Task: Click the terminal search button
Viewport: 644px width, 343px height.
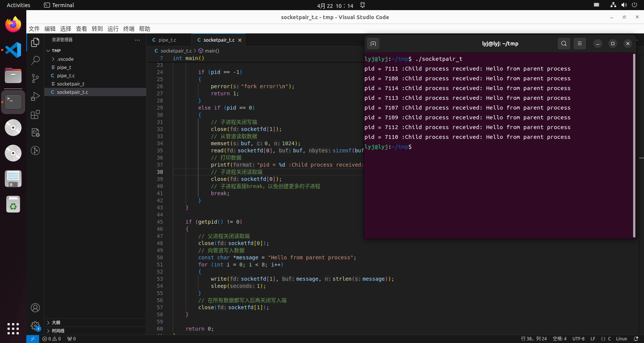Action: pos(564,44)
